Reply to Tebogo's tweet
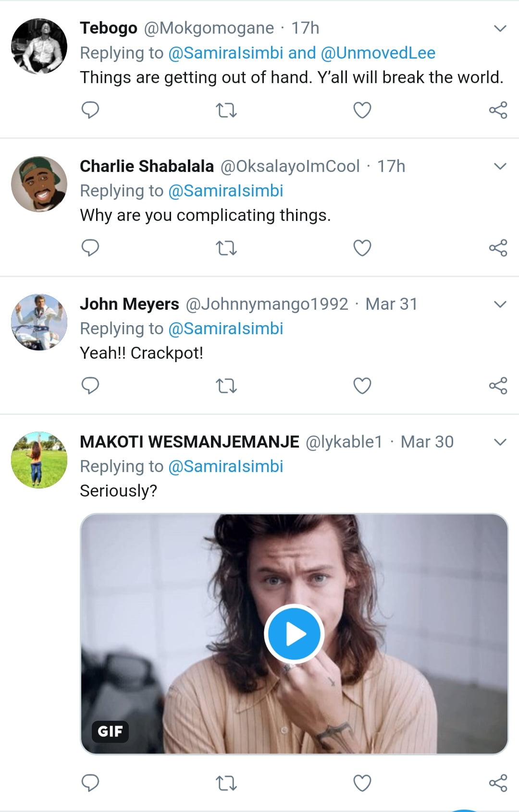This screenshot has height=812, width=519. [x=90, y=110]
